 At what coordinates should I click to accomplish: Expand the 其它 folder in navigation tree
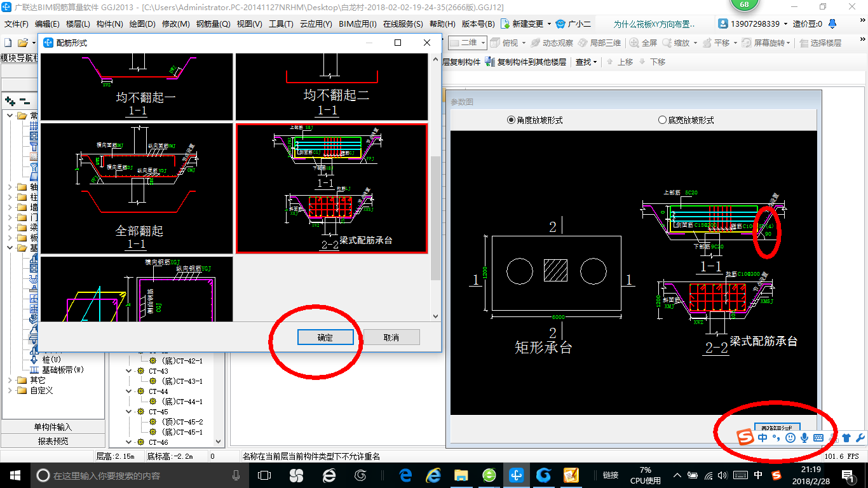(10, 380)
